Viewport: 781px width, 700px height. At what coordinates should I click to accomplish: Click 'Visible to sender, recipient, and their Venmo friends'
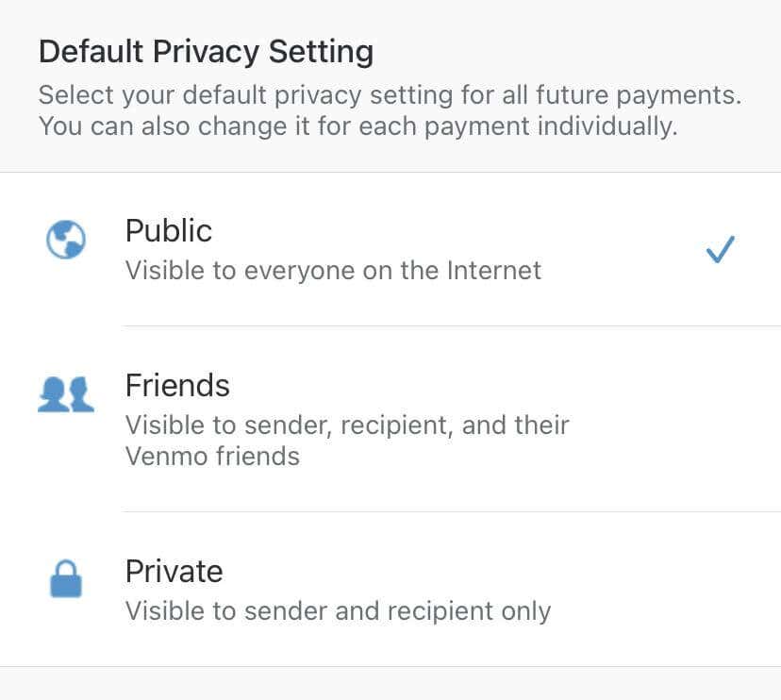point(347,440)
